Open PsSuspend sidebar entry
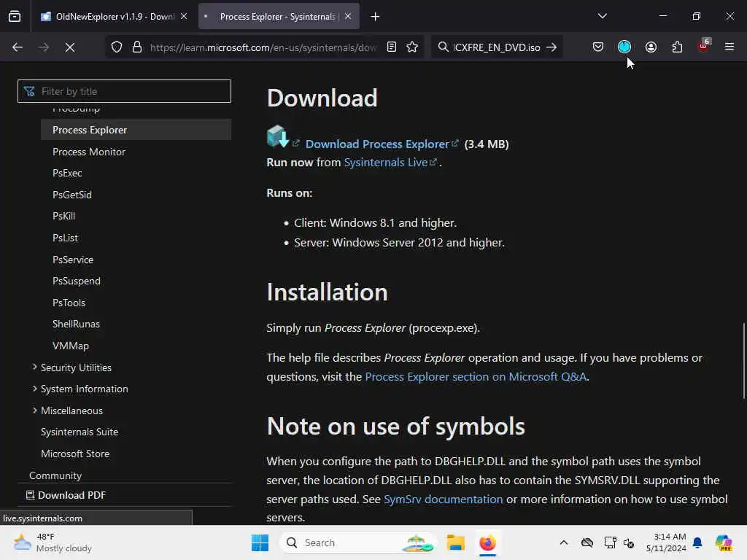The width and height of the screenshot is (747, 560). click(x=76, y=281)
